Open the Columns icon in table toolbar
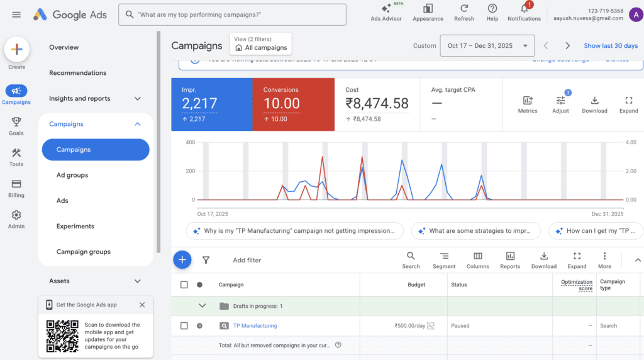 click(478, 256)
